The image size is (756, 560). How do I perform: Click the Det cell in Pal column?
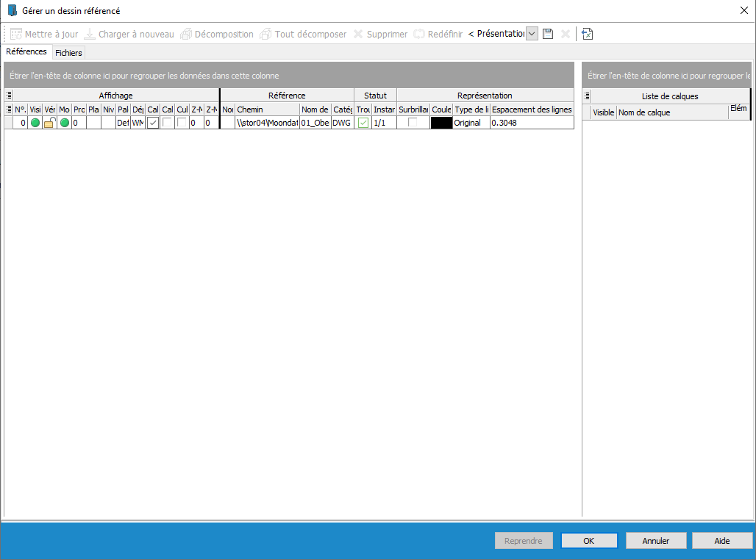(x=123, y=123)
